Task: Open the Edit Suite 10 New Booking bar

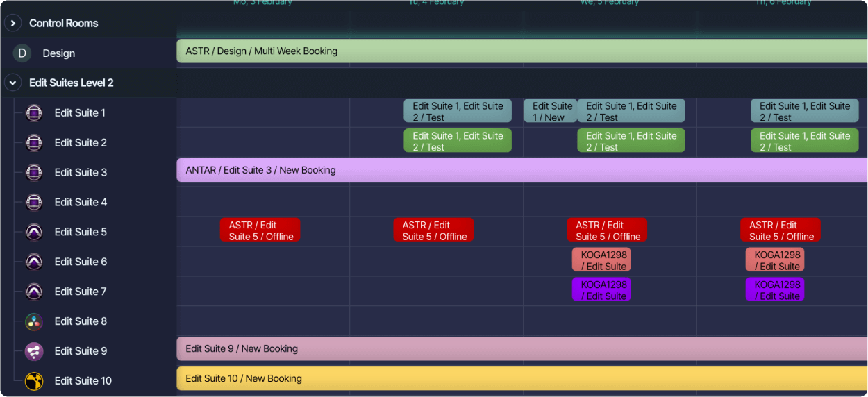Action: pyautogui.click(x=522, y=379)
